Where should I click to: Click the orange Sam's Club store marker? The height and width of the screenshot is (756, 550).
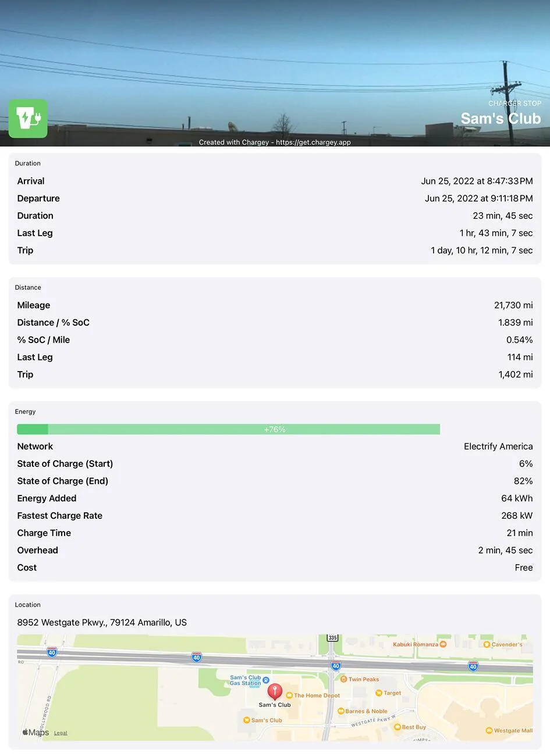pyautogui.click(x=247, y=720)
